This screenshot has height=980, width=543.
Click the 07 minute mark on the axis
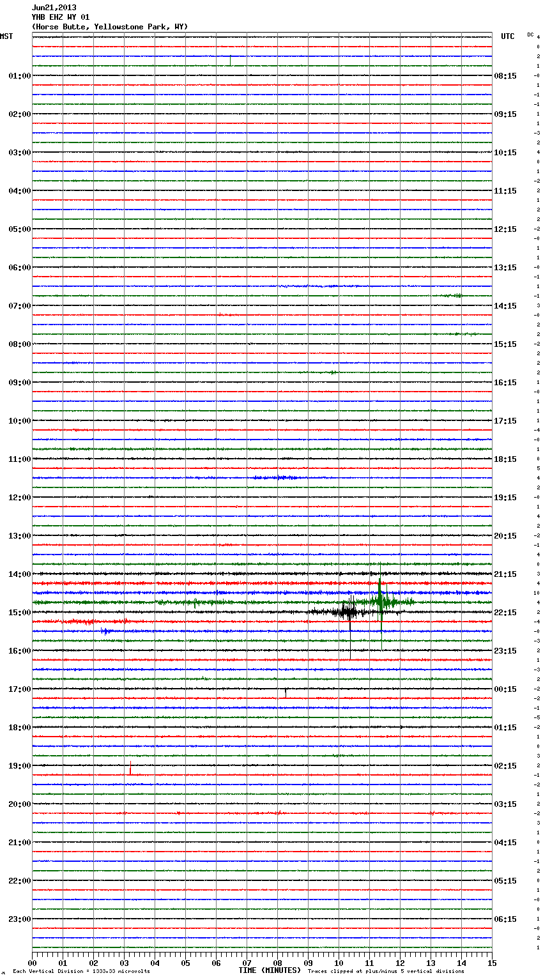point(247,963)
